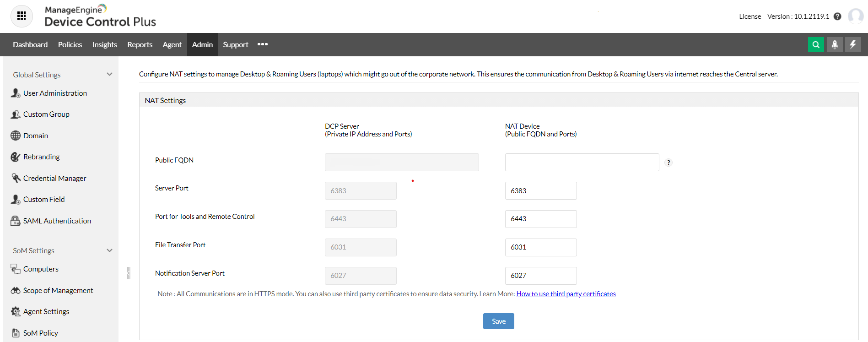The width and height of the screenshot is (868, 342).
Task: Open SAML Authentication settings
Action: [x=57, y=221]
